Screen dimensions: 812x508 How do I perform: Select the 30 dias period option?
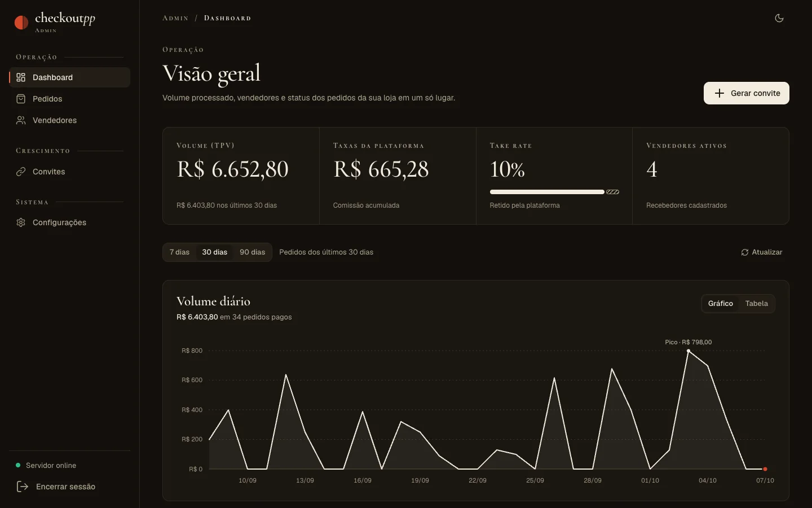click(215, 252)
